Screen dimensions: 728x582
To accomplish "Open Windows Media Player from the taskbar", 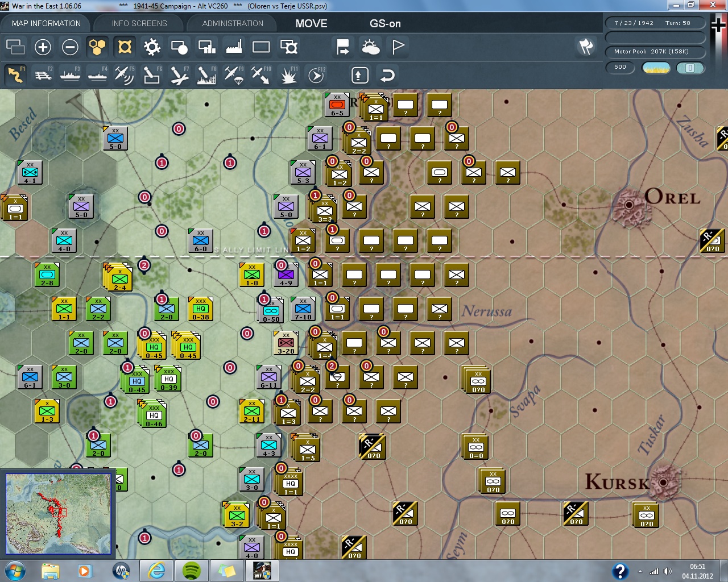I will [x=85, y=571].
